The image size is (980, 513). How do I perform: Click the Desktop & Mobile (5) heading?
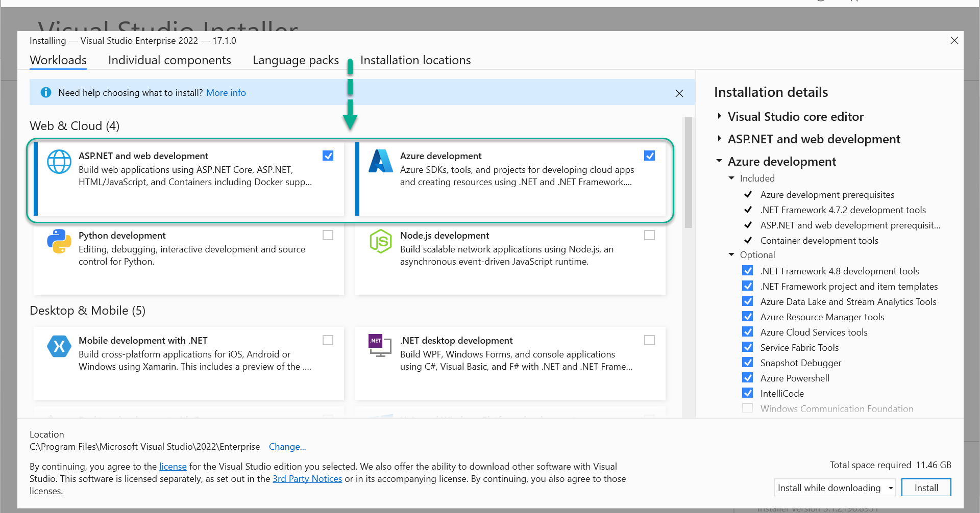point(88,311)
